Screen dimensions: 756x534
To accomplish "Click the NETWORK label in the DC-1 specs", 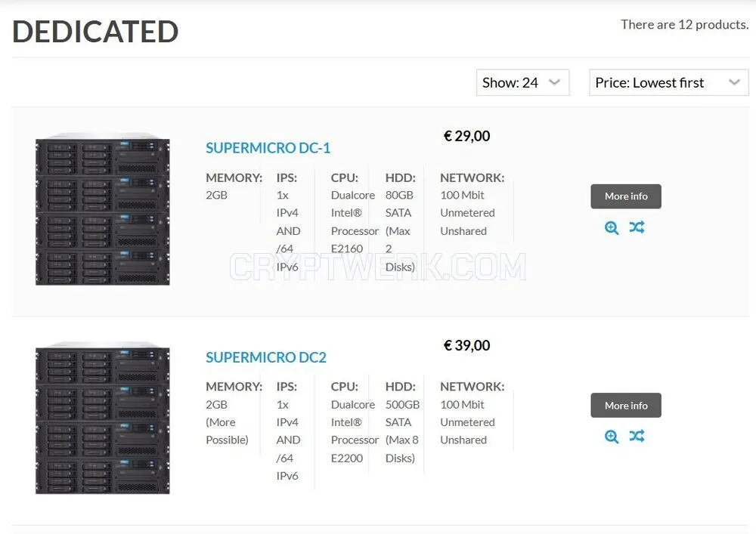I will click(x=472, y=177).
